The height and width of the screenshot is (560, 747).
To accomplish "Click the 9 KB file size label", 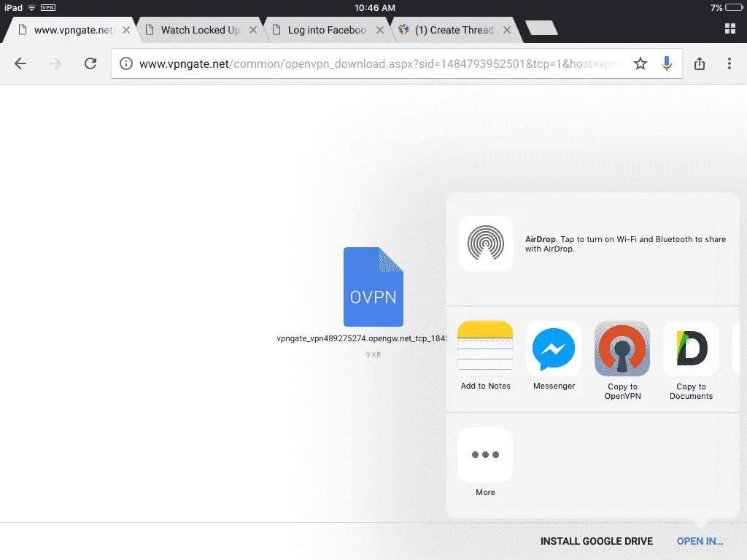I will coord(373,355).
